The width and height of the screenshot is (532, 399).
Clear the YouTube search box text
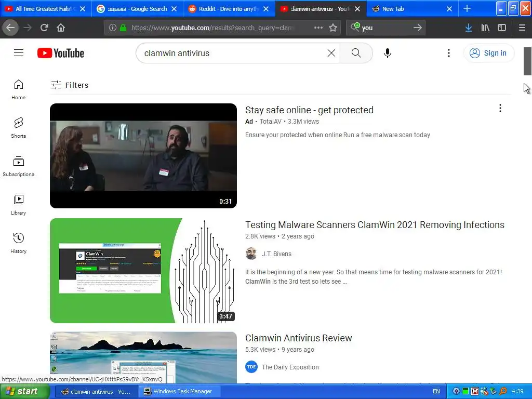point(331,53)
